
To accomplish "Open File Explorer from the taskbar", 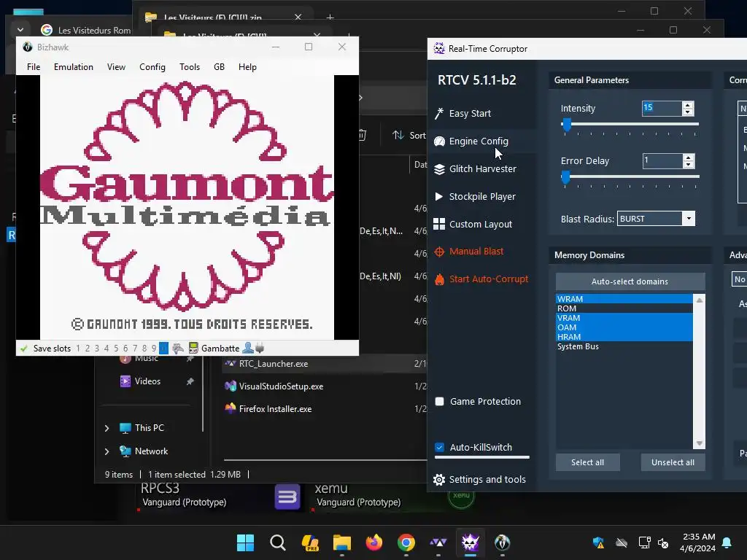I will (341, 542).
